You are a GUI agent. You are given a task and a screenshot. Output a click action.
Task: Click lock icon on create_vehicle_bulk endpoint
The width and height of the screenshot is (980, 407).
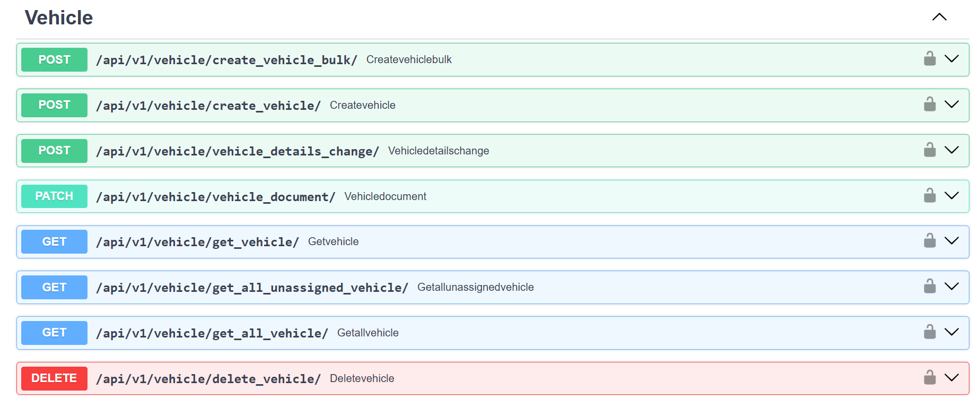coord(930,59)
